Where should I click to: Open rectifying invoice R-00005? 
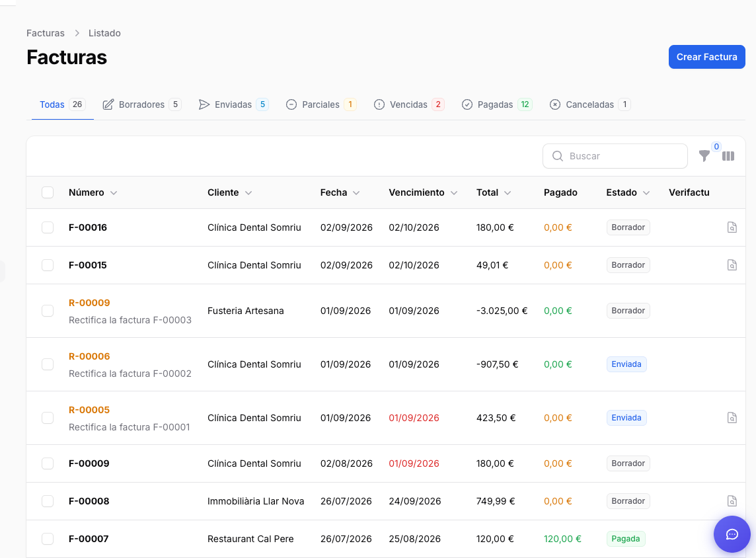(89, 409)
